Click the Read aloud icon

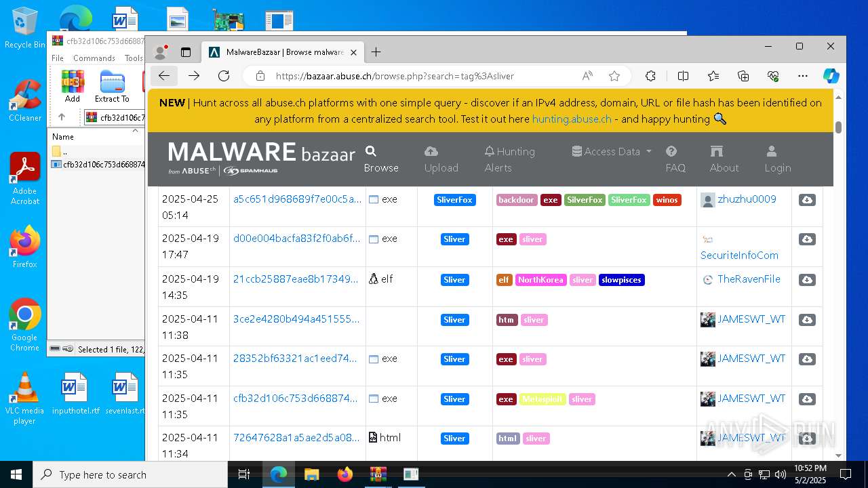[x=587, y=76]
